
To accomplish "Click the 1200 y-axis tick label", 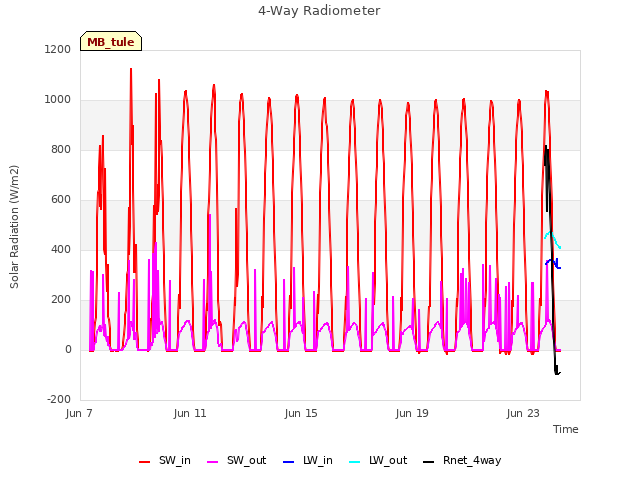I will [58, 49].
